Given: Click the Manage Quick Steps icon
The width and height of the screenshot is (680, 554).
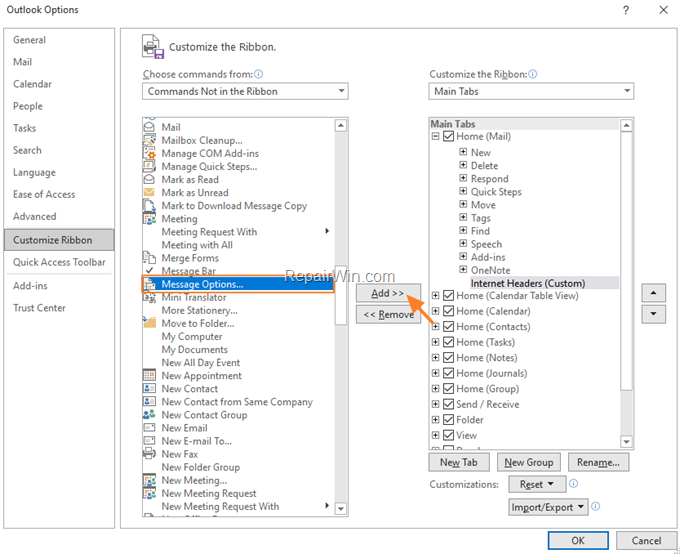Looking at the screenshot, I should [x=149, y=167].
